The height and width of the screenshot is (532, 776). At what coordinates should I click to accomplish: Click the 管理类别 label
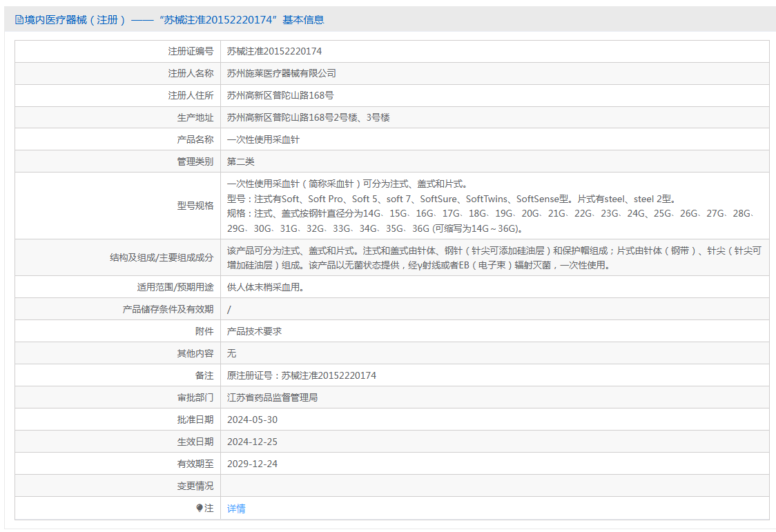pyautogui.click(x=195, y=161)
